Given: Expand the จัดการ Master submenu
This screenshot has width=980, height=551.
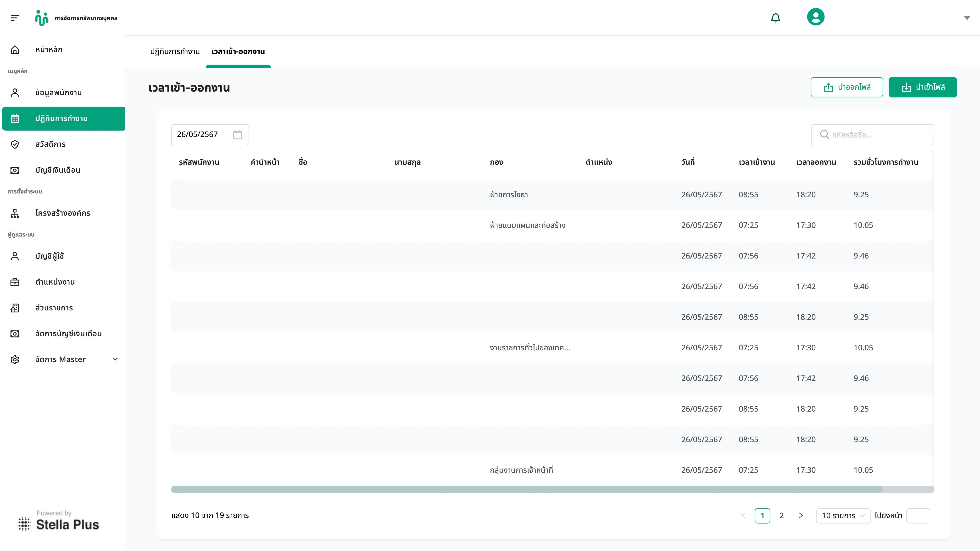Looking at the screenshot, I should [115, 359].
